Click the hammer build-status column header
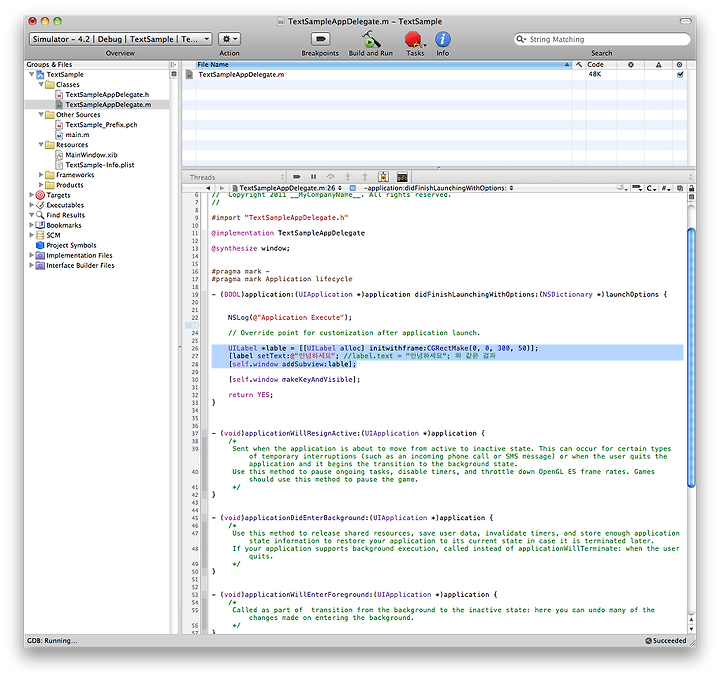This screenshot has width=720, height=679. (x=579, y=65)
